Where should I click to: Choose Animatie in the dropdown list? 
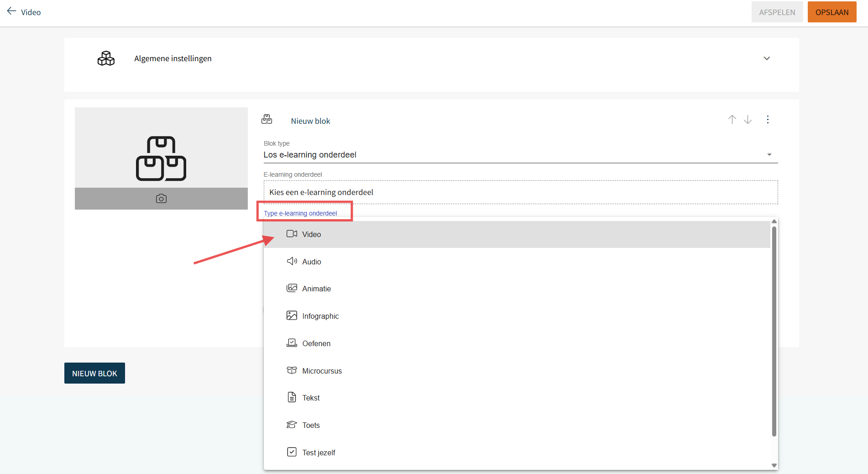click(x=316, y=289)
